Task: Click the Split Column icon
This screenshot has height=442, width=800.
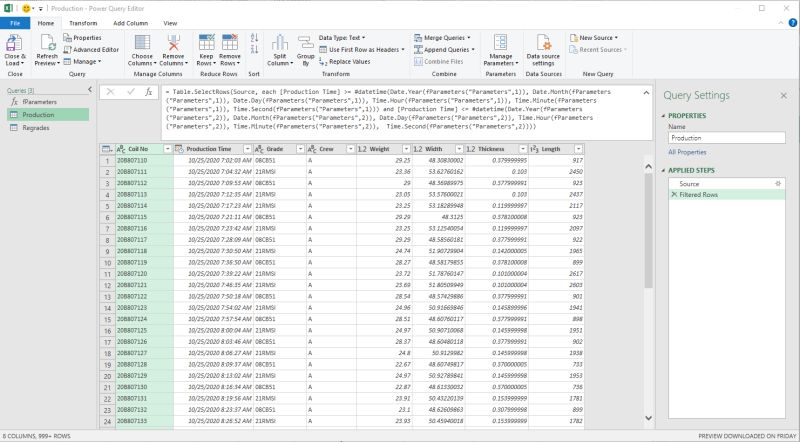Action: coord(280,43)
